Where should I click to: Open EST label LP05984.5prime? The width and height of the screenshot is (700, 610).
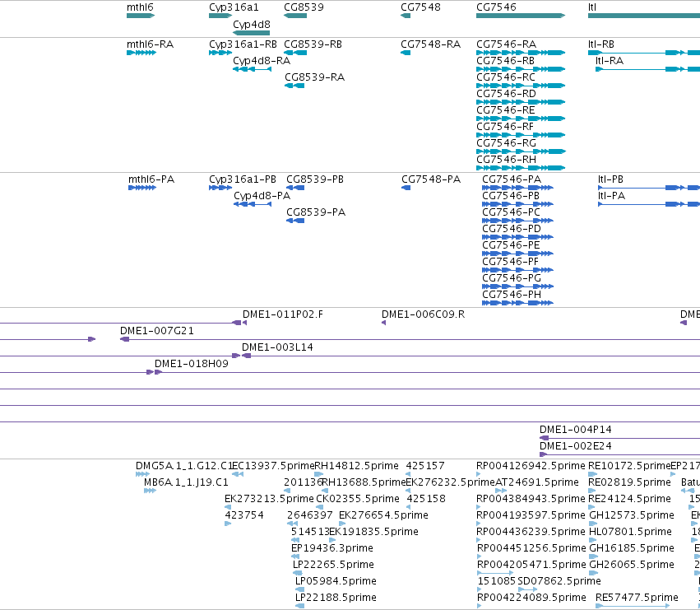(336, 581)
